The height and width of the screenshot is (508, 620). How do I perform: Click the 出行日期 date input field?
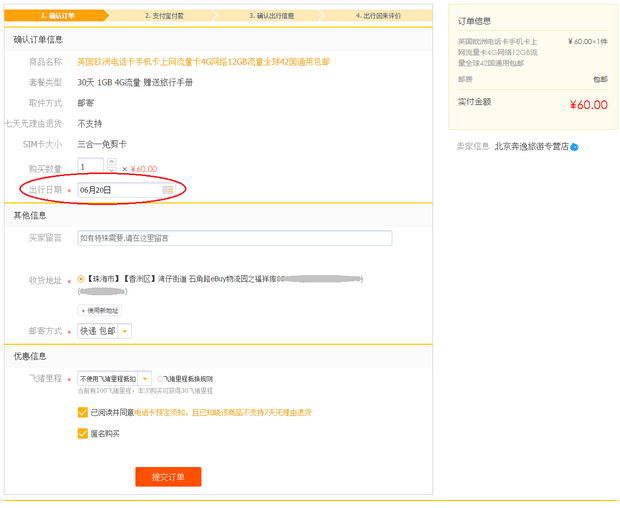pos(126,190)
